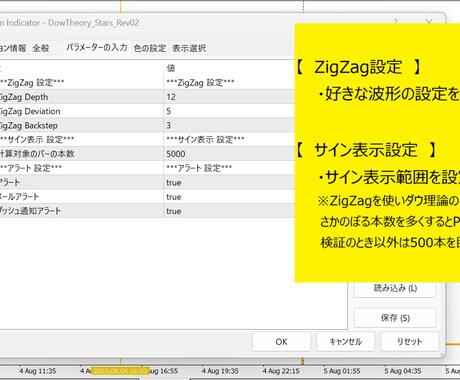This screenshot has width=460, height=380.
Task: Open the 色の設定 tab
Action: pos(150,48)
